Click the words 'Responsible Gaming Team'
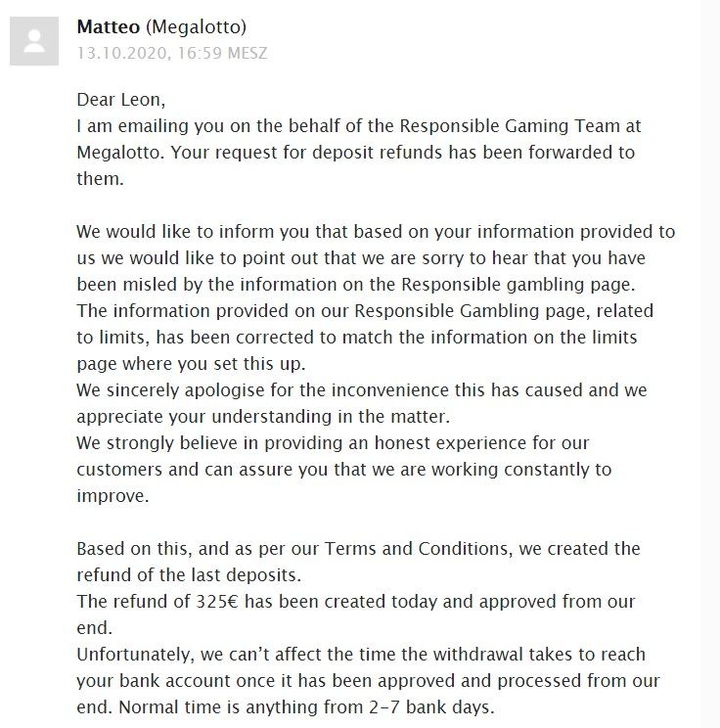This screenshot has width=720, height=728. click(483, 126)
